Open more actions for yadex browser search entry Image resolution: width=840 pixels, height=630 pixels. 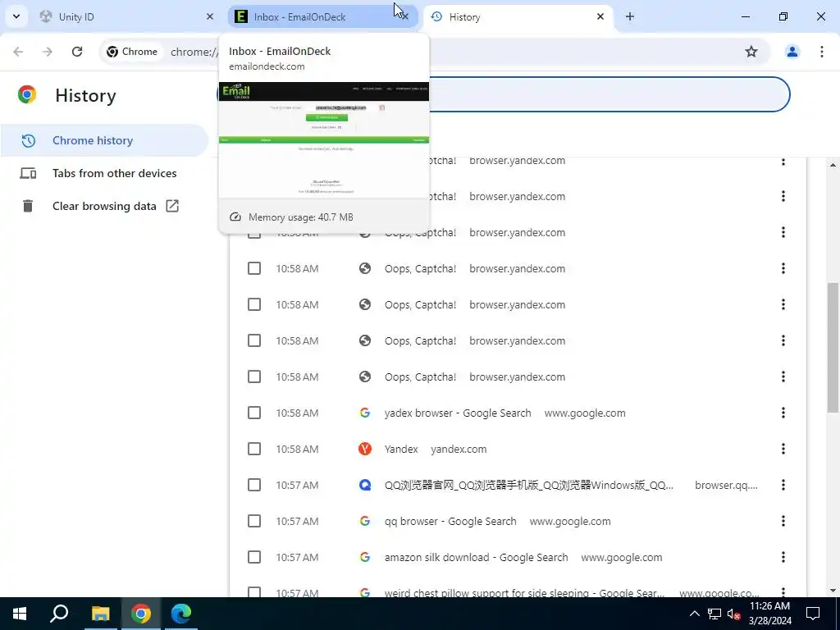coord(783,413)
